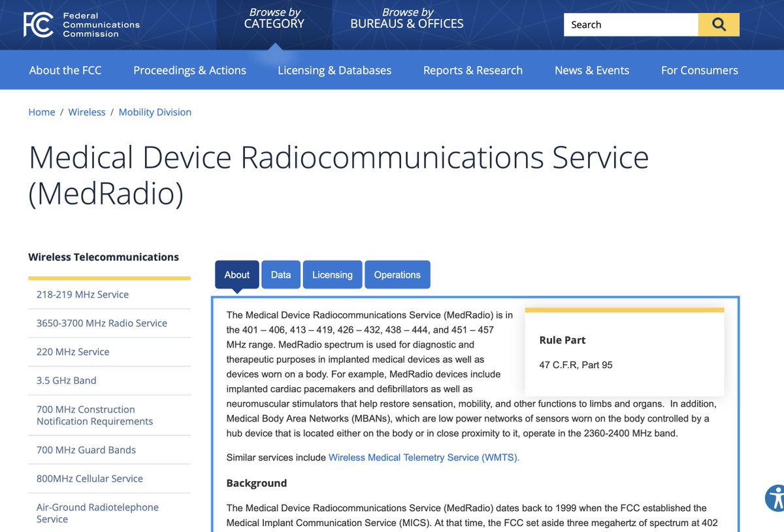784x532 pixels.
Task: Open Browse by Category
Action: [274, 18]
